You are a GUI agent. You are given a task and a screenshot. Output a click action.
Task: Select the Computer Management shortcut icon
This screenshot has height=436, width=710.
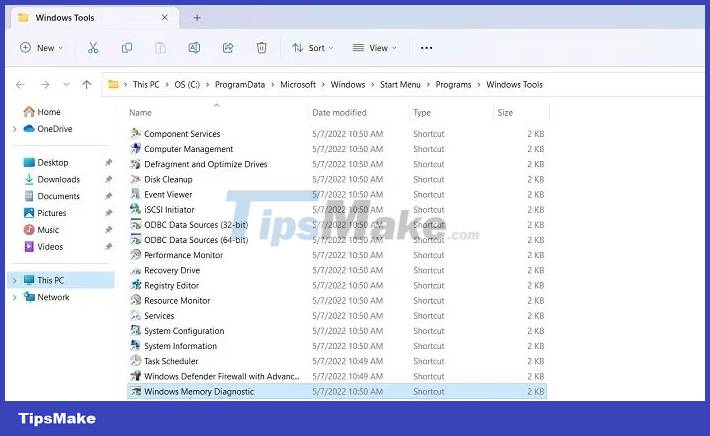135,149
